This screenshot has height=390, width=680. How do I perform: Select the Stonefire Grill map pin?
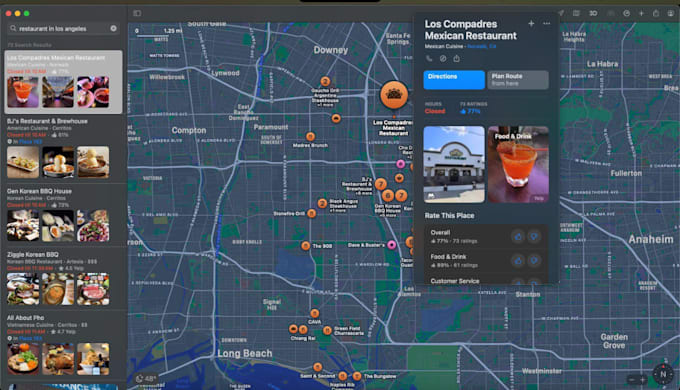pyautogui.click(x=311, y=213)
